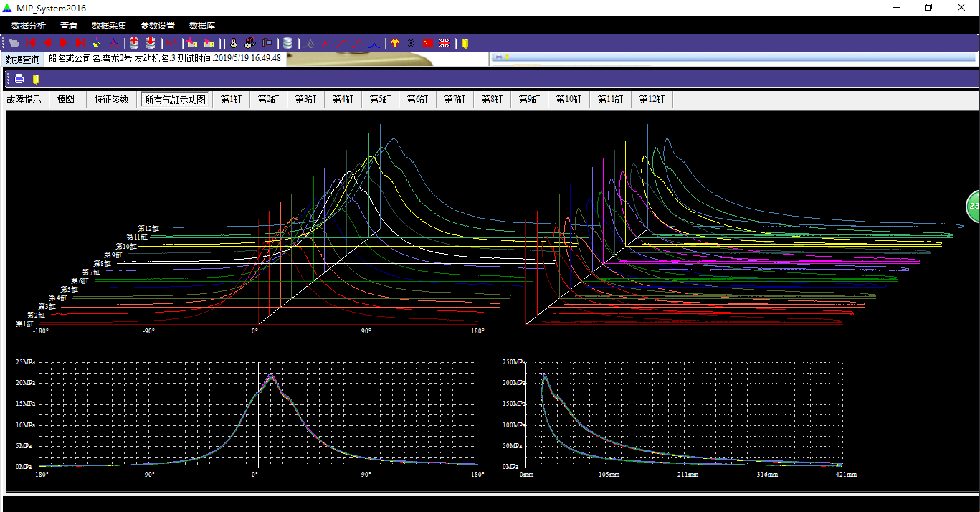Viewport: 980px width, 512px height.
Task: Go to previous record using red left arrow
Action: coord(47,43)
